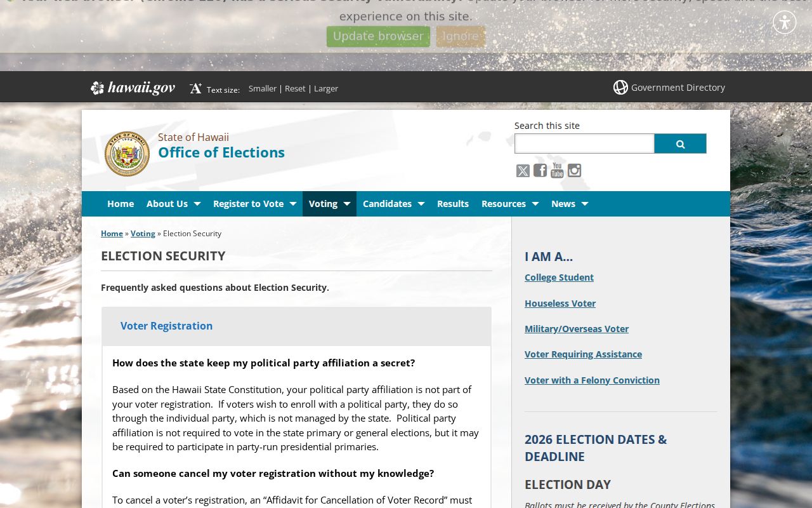The image size is (812, 508).
Task: Open the Facebook social icon
Action: click(540, 170)
